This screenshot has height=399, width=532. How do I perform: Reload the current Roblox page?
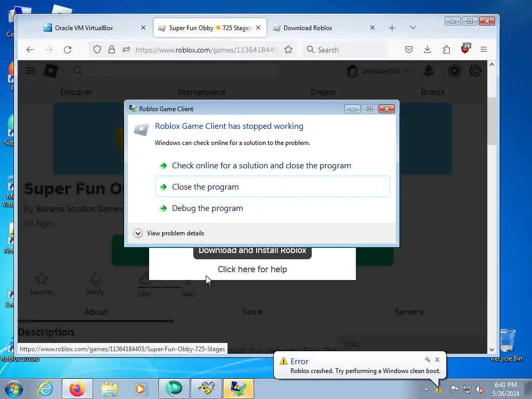coord(68,49)
